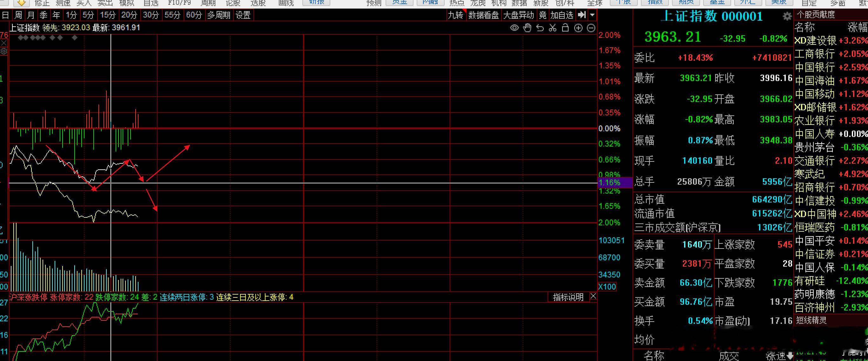The image size is (868, 361).
Task: Click the 名称 column header in contribution list
Action: pos(805,27)
